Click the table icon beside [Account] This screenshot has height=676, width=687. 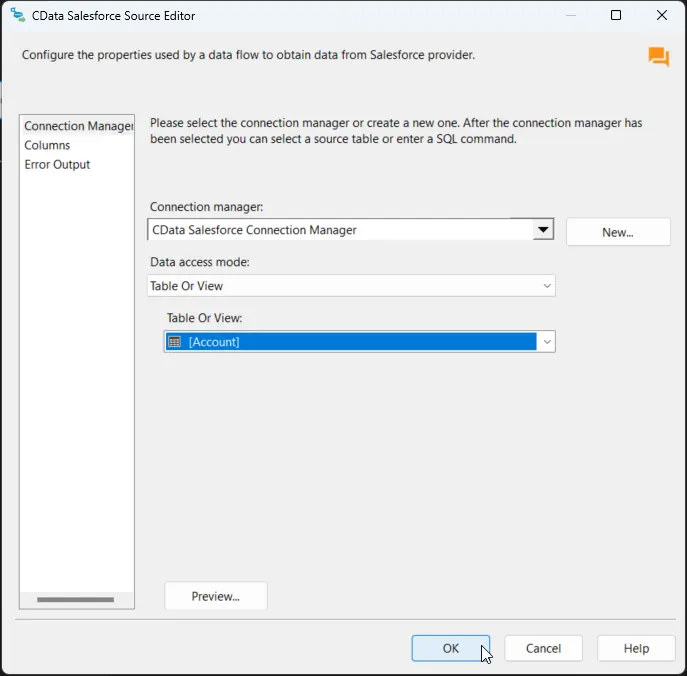pyautogui.click(x=175, y=342)
